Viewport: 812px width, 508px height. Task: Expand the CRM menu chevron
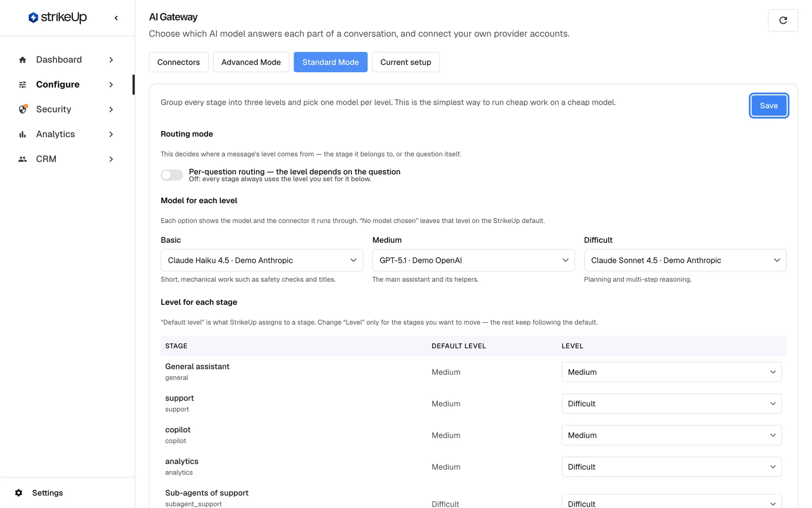coord(111,159)
